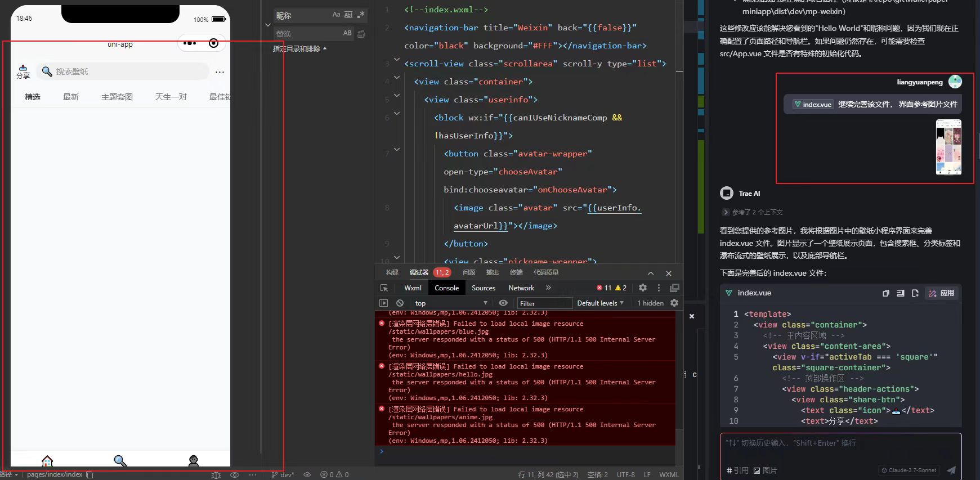Copy the index.vue code block
This screenshot has height=480, width=980.
tap(885, 293)
